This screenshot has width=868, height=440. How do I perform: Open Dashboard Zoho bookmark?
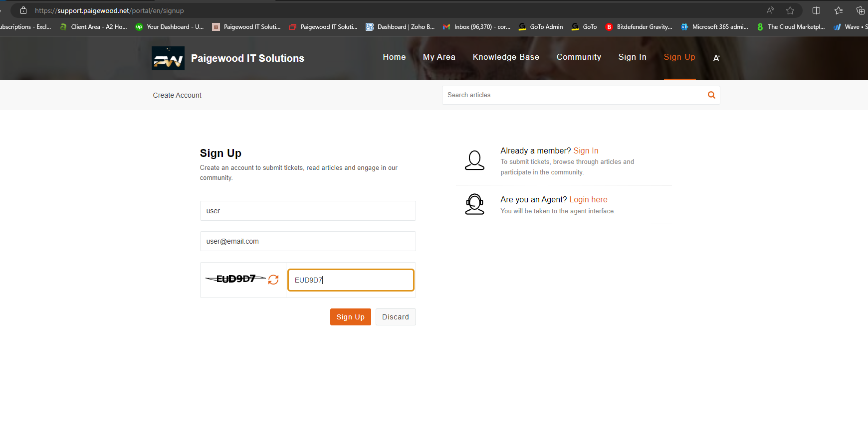[400, 27]
